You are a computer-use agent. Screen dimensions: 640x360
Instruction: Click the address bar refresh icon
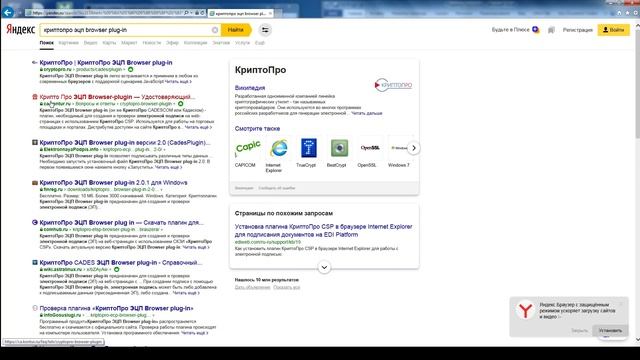pos(202,13)
